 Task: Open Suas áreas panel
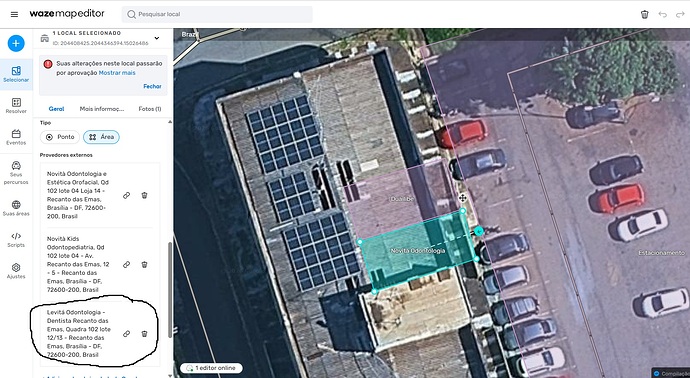[x=16, y=208]
